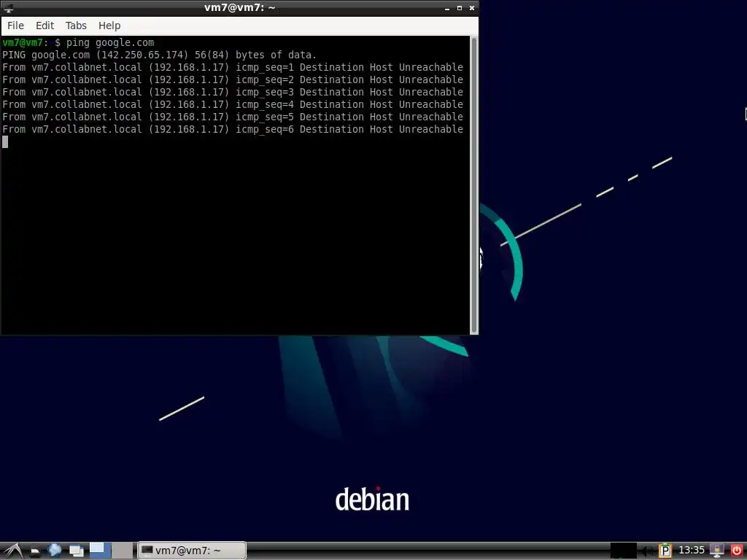Screen dimensions: 747x560
Task: Launch the file manager from the panel
Action: point(35,551)
